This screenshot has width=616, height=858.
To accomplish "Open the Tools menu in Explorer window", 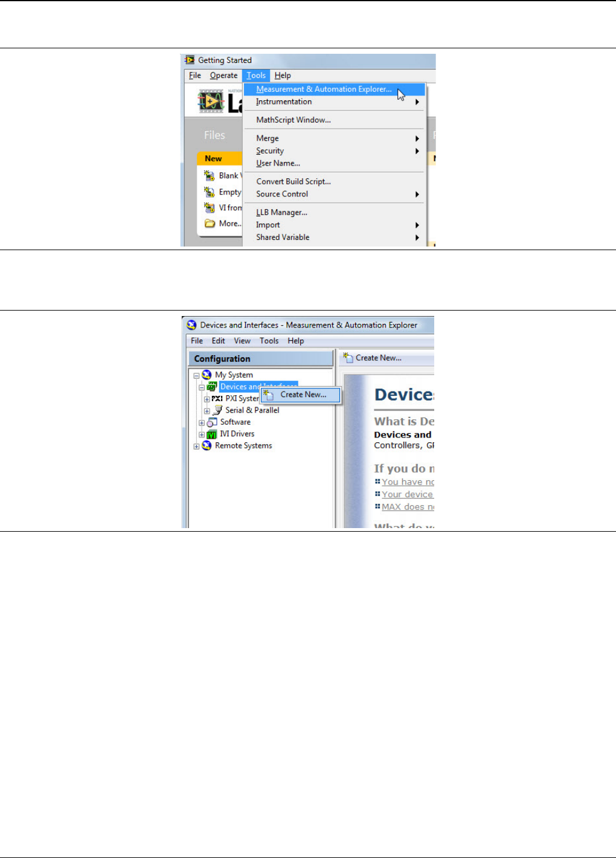I will [269, 341].
